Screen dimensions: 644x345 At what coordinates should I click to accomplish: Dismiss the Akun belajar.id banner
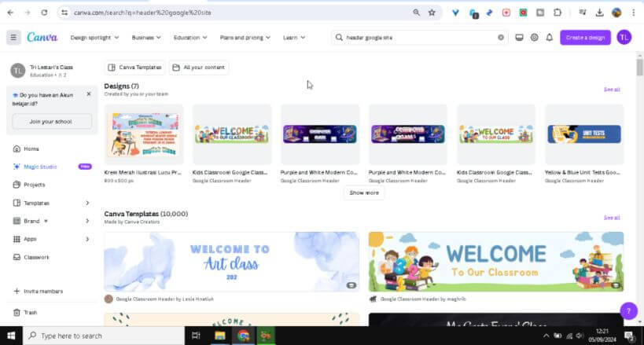click(89, 94)
